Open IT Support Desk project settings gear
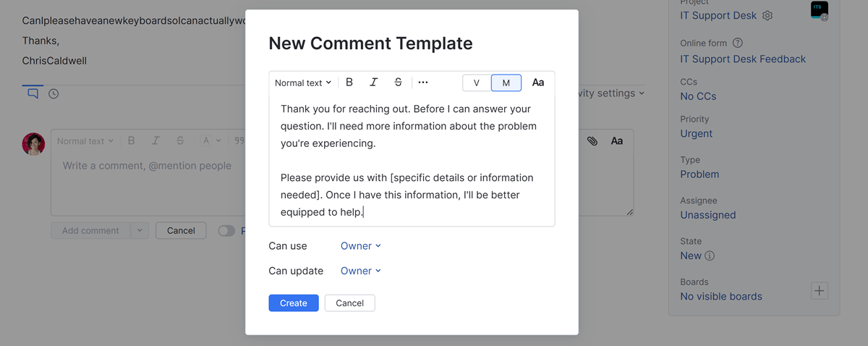This screenshot has height=346, width=868. 767,16
